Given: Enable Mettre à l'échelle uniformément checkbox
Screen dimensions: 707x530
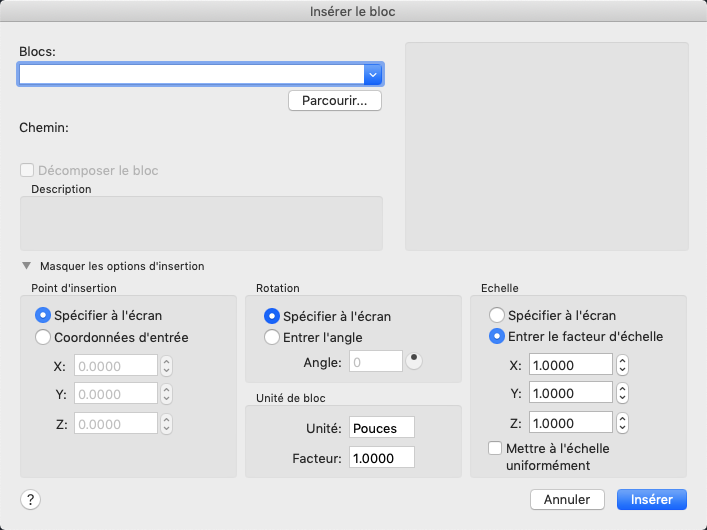Looking at the screenshot, I should click(x=495, y=449).
